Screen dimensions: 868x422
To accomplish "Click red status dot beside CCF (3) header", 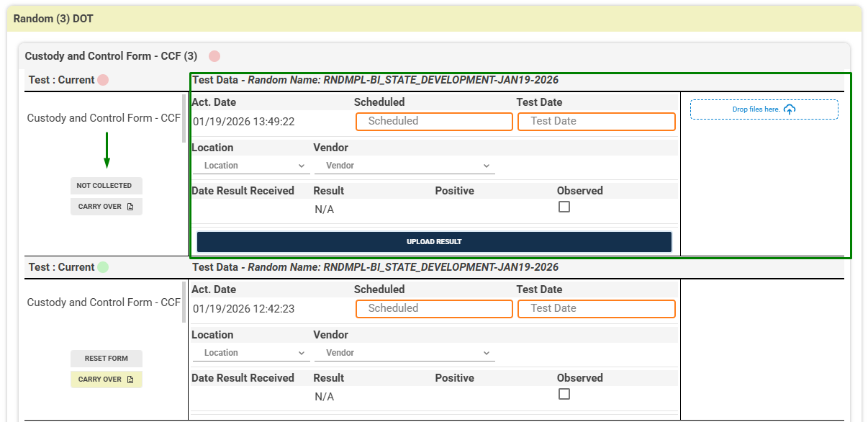I will 214,56.
